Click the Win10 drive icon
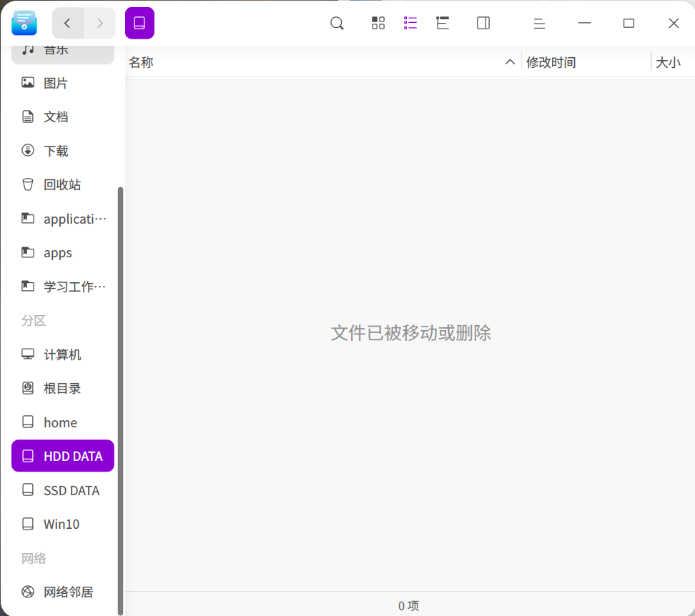This screenshot has height=616, width=695. 27,524
